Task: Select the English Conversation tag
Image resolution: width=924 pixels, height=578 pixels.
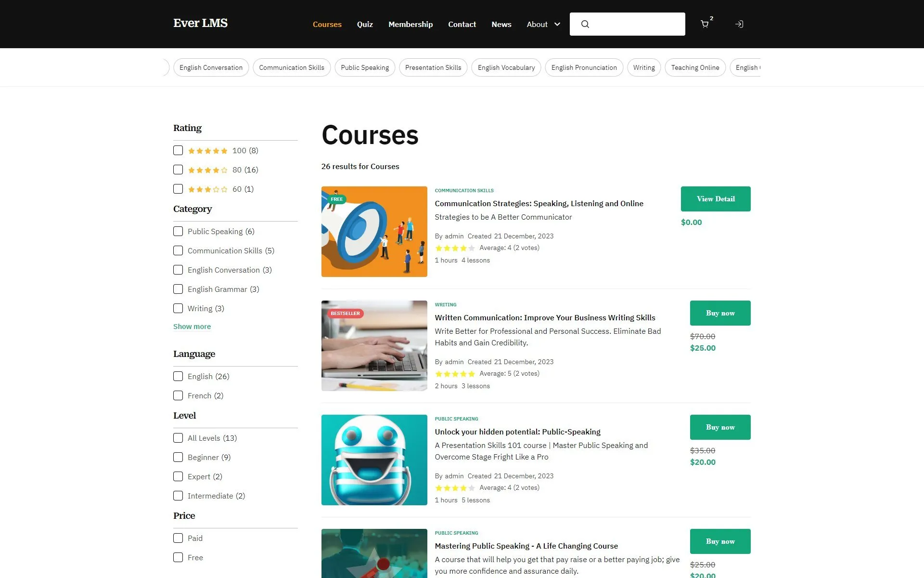Action: click(x=211, y=67)
